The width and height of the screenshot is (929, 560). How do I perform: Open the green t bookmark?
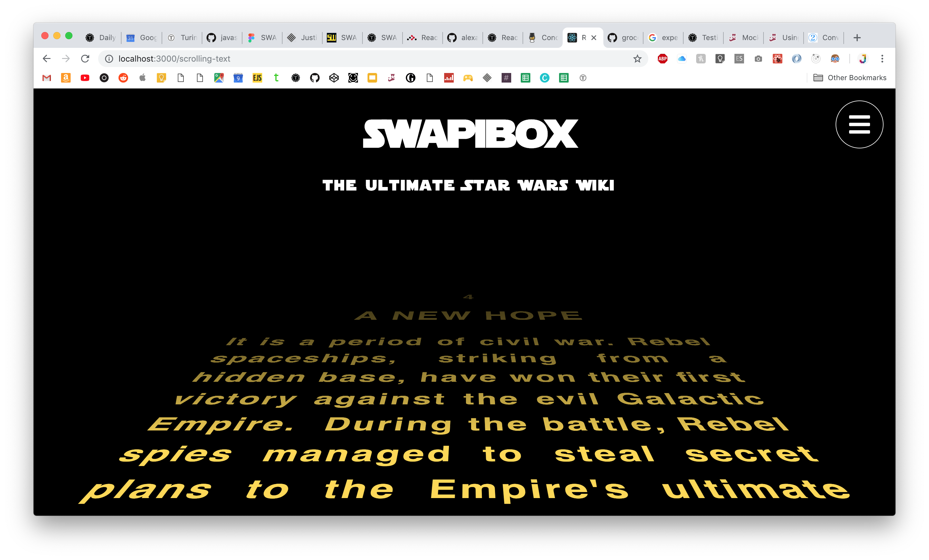coord(276,78)
